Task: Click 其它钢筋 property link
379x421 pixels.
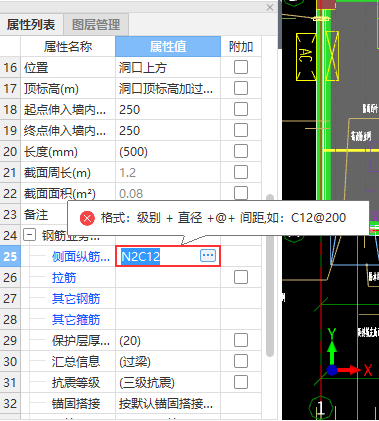Action: tap(76, 299)
